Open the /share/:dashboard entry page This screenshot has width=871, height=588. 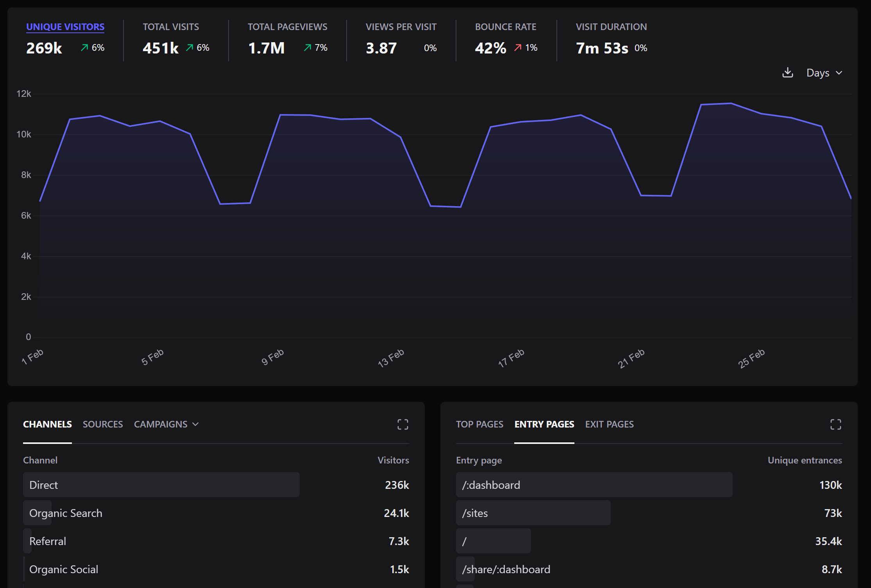point(506,569)
